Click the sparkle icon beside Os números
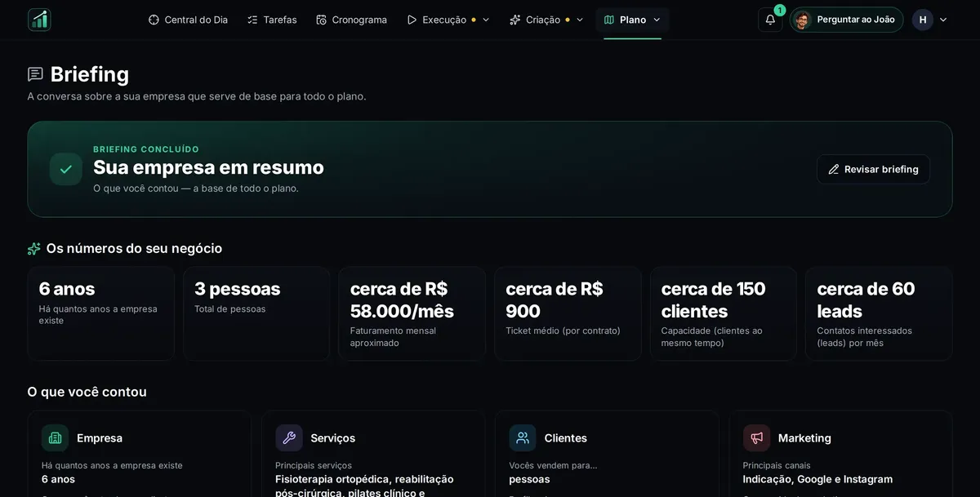 [34, 249]
